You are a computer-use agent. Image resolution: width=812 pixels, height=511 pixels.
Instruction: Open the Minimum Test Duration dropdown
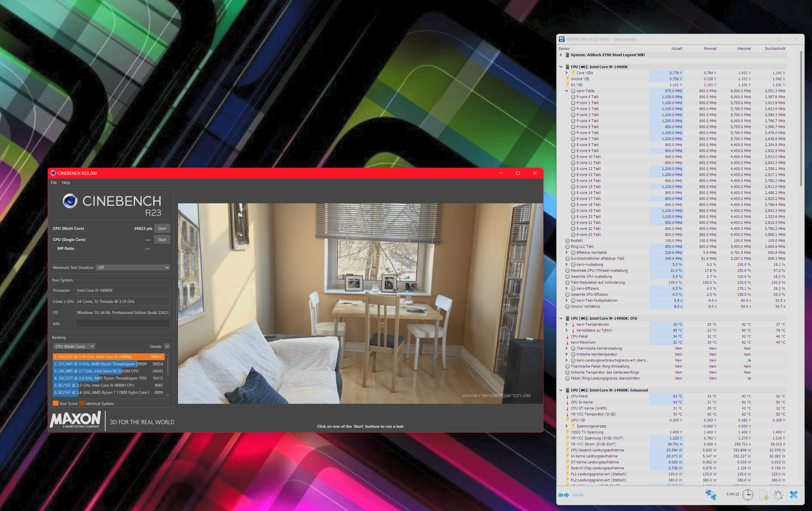coord(133,267)
